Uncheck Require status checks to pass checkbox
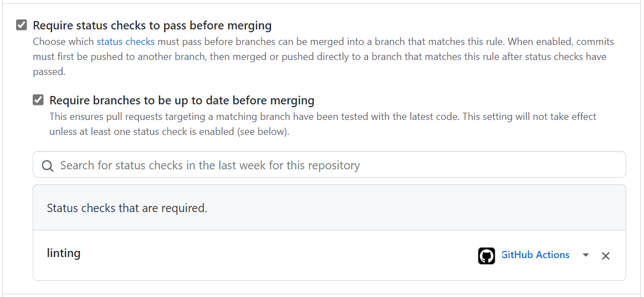The width and height of the screenshot is (644, 297). pyautogui.click(x=22, y=25)
